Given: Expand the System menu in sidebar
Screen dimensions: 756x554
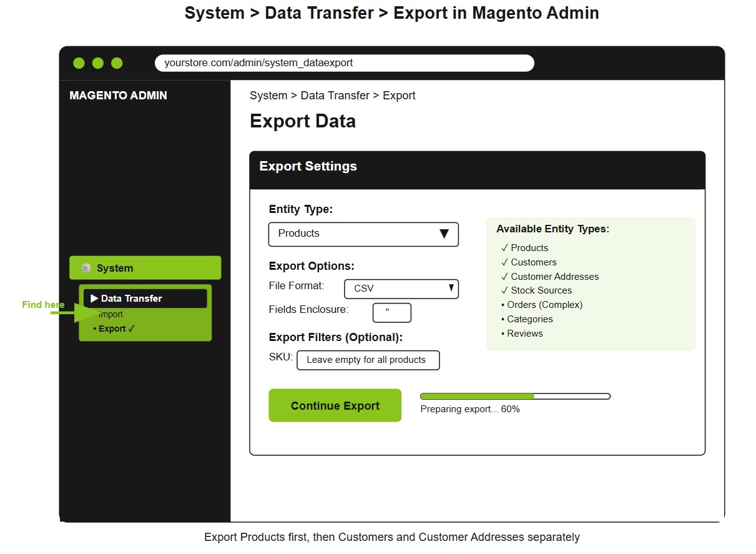Looking at the screenshot, I should pos(145,268).
